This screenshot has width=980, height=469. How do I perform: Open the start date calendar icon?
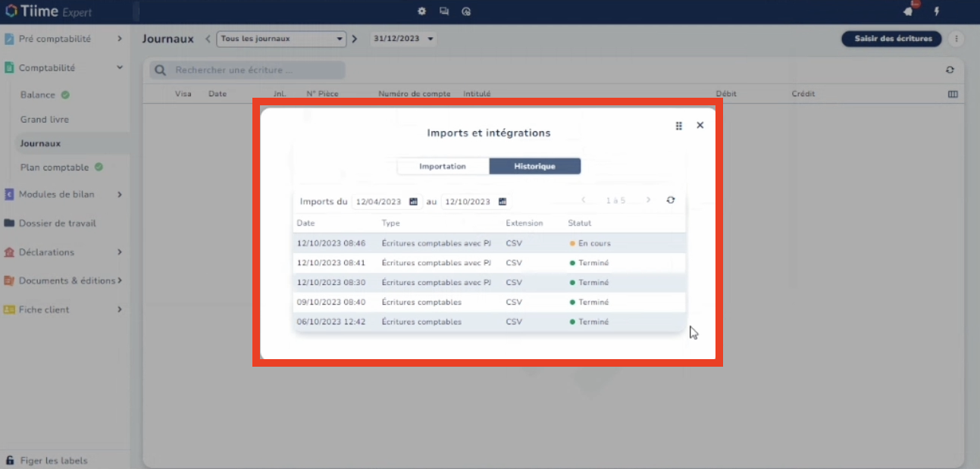pos(413,202)
